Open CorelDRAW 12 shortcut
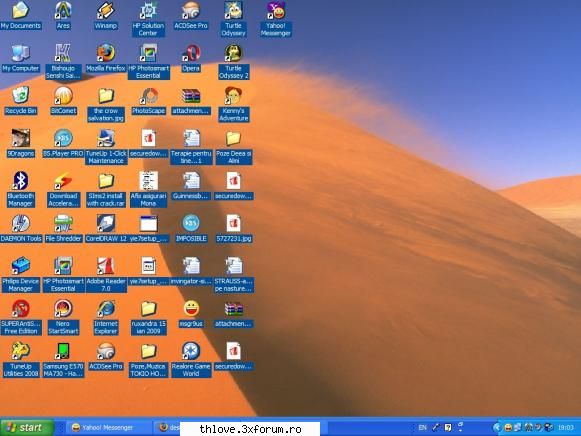581x436 pixels. [x=106, y=229]
